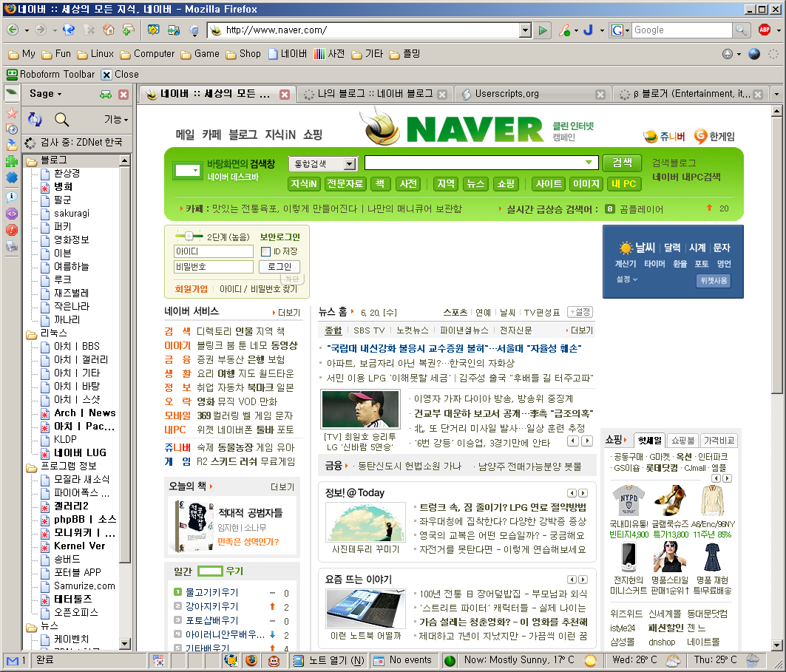
Task: Click the Firefox icon in the status bar
Action: (x=251, y=660)
